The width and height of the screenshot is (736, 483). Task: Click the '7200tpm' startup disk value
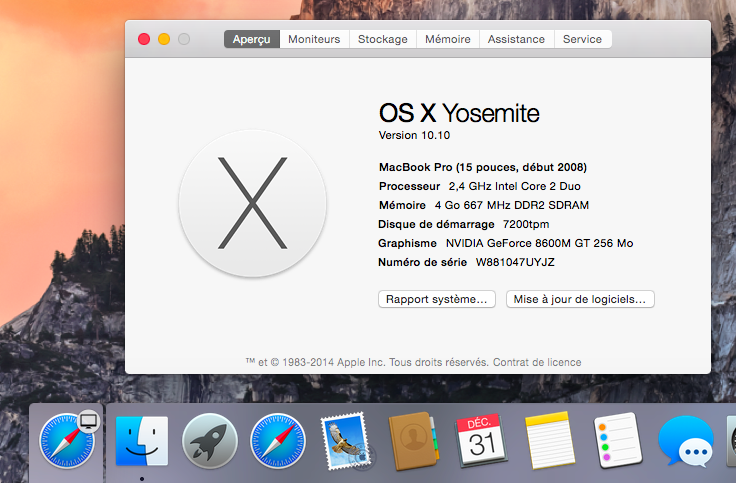(526, 224)
